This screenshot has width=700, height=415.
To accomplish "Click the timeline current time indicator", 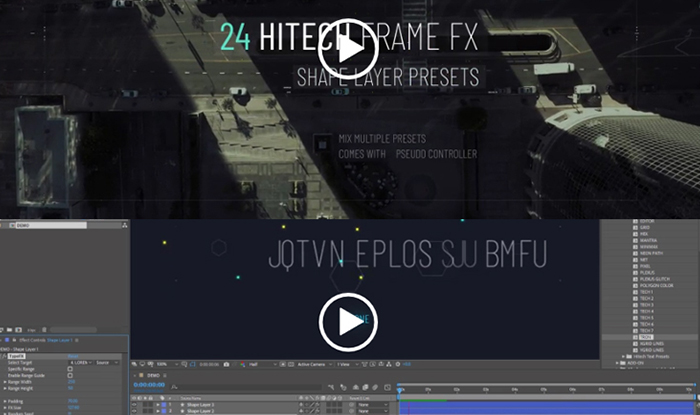I will [x=400, y=390].
